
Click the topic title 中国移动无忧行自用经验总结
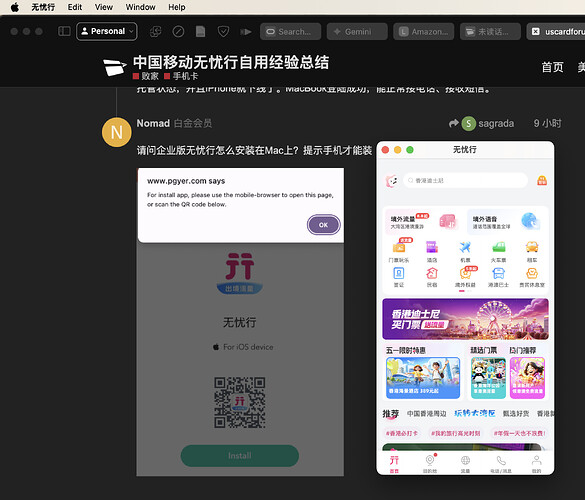(x=231, y=62)
